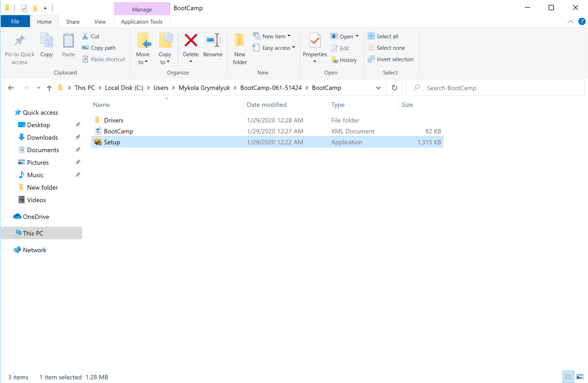Image resolution: width=588 pixels, height=383 pixels.
Task: Click the Cut scissors icon
Action: 85,36
